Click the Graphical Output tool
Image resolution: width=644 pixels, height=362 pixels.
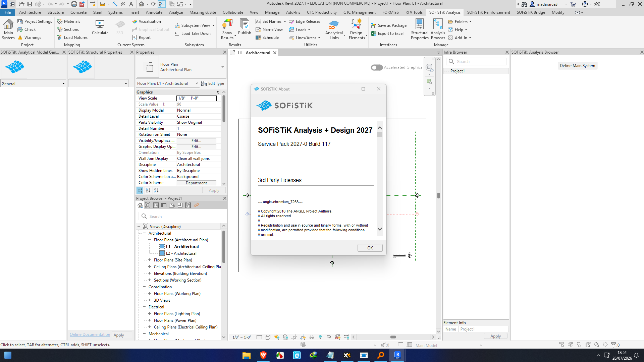pos(151,29)
